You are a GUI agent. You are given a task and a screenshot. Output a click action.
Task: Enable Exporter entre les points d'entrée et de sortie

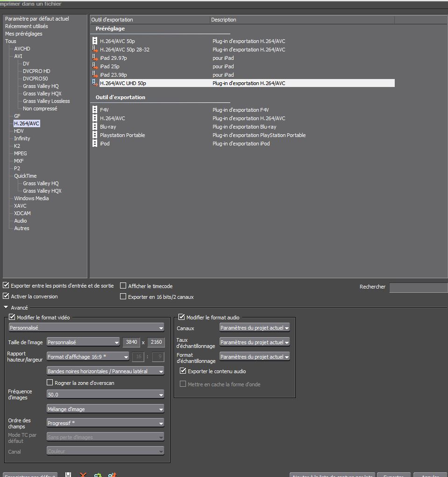tap(6, 285)
